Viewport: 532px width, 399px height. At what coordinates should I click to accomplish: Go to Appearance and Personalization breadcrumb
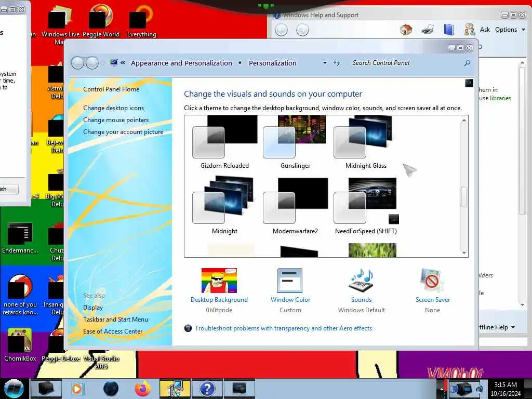click(181, 63)
